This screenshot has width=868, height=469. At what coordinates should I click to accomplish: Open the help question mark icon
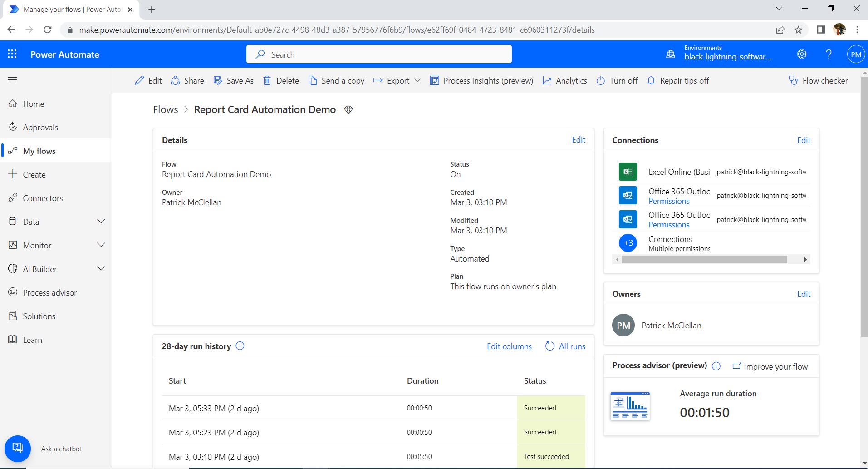point(829,54)
